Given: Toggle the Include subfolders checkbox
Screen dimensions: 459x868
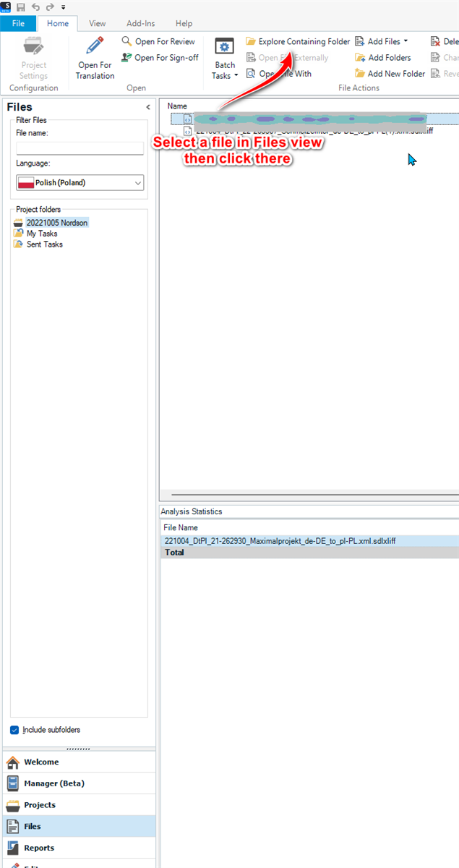Looking at the screenshot, I should tap(14, 731).
